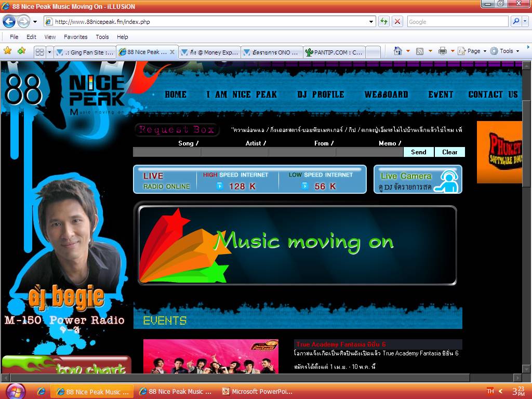Switch to the PANTIP.COM tab
The height and width of the screenshot is (399, 532).
pos(334,52)
